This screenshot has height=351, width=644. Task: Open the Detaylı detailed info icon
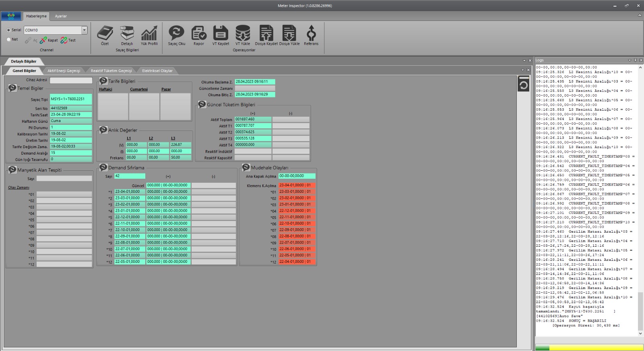pyautogui.click(x=127, y=33)
